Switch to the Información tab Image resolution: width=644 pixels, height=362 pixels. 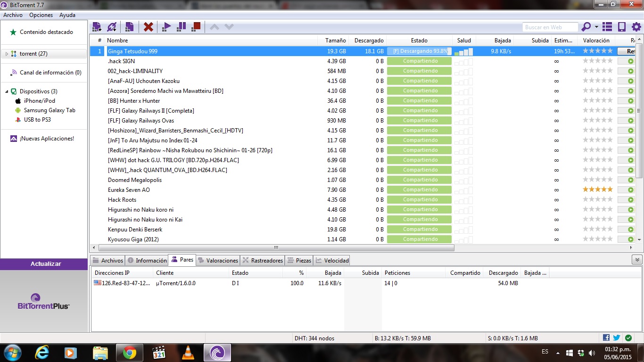click(x=147, y=260)
